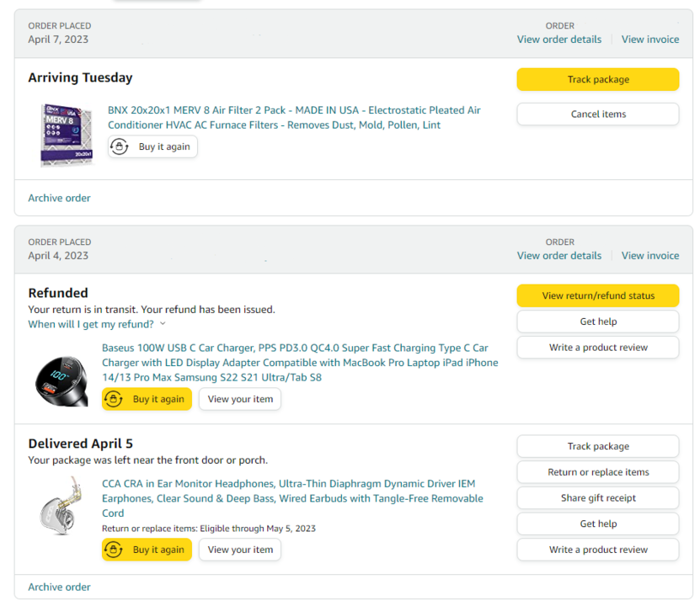Click Buy it again icon for CCA CRA headphones

point(115,550)
